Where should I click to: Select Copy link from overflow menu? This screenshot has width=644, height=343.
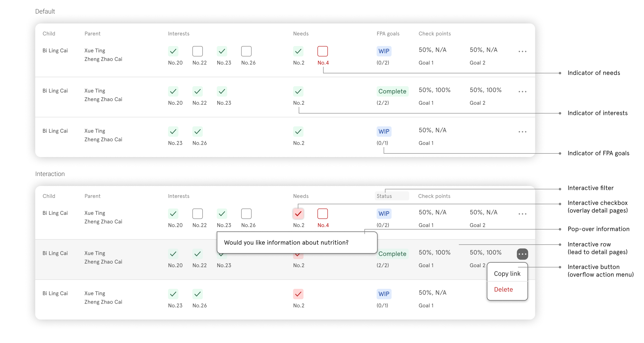[507, 273]
